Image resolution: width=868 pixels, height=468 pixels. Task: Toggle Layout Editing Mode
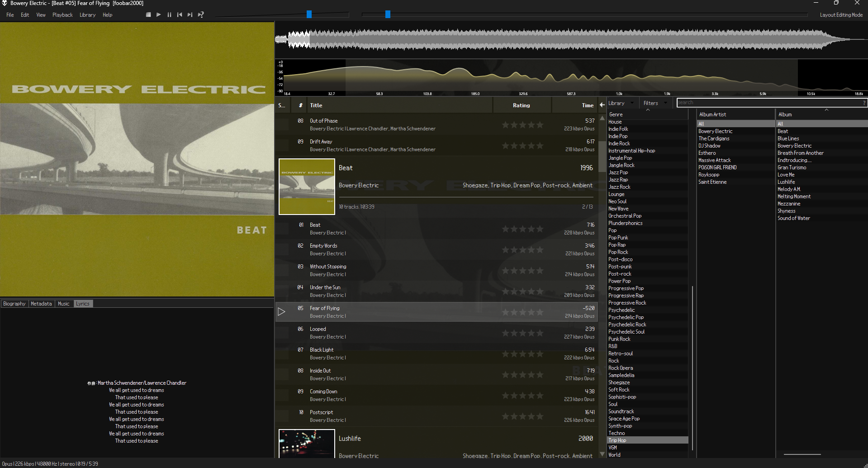[x=840, y=14]
